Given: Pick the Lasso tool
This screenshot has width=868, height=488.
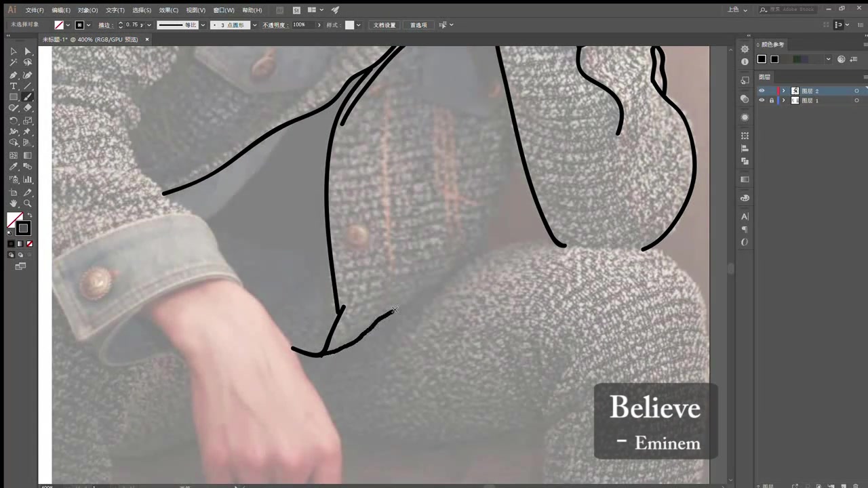Looking at the screenshot, I should 28,63.
